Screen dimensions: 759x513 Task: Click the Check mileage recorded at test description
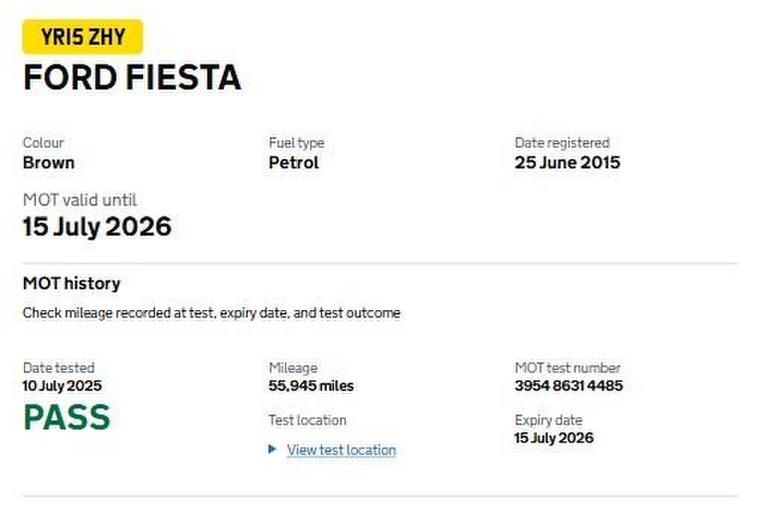(211, 313)
